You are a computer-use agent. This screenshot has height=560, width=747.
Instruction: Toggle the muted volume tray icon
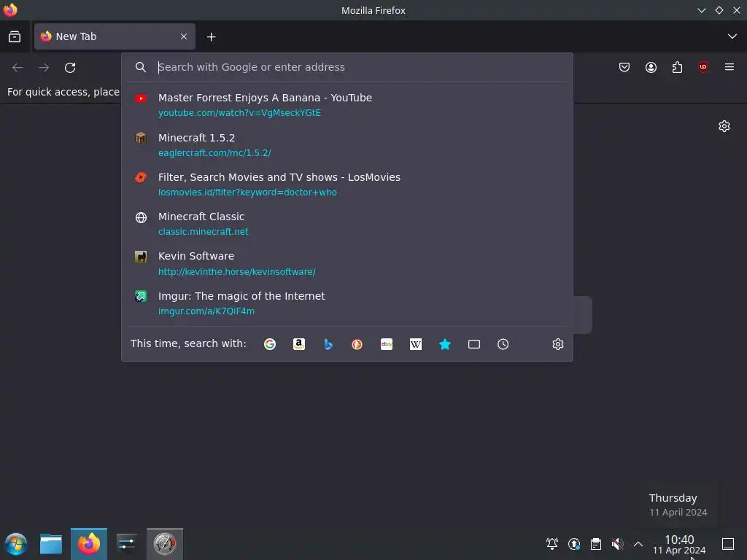coord(617,544)
